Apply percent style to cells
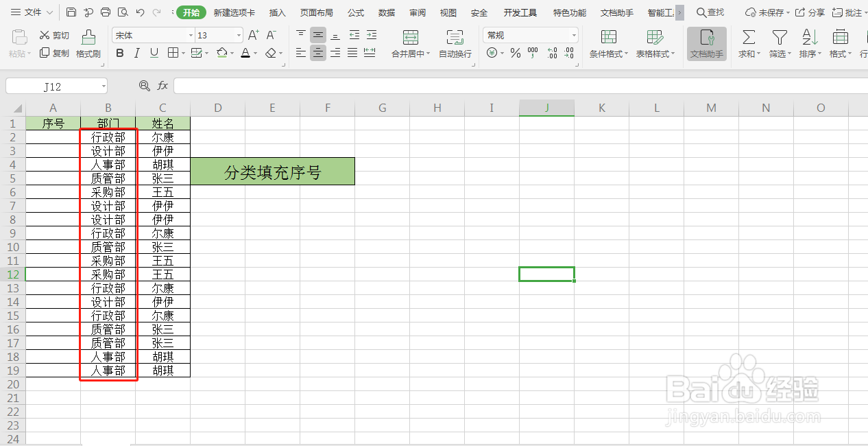The image size is (868, 446). (516, 53)
